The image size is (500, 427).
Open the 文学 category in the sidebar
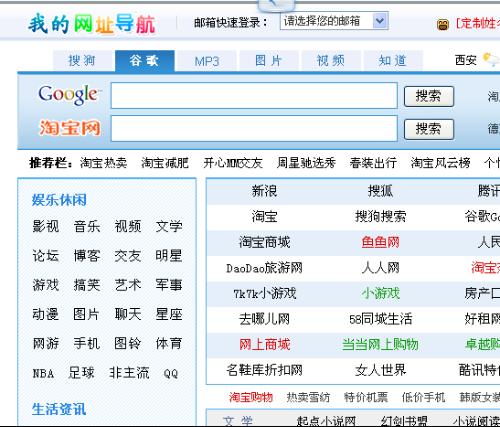click(x=169, y=227)
